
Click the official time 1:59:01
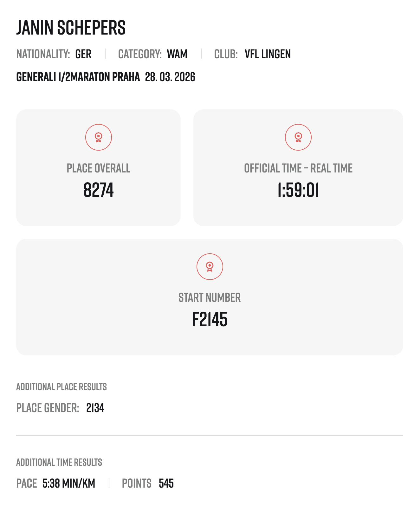pyautogui.click(x=298, y=190)
